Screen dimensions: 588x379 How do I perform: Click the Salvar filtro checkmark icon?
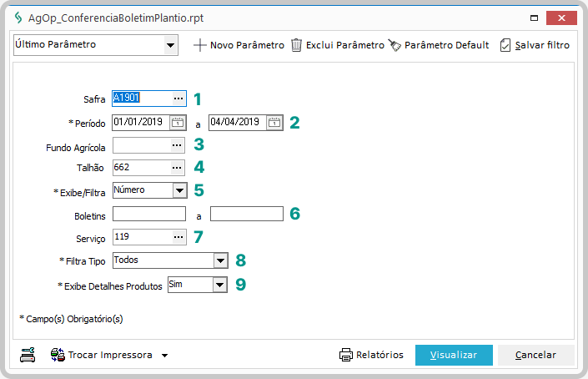click(x=505, y=45)
